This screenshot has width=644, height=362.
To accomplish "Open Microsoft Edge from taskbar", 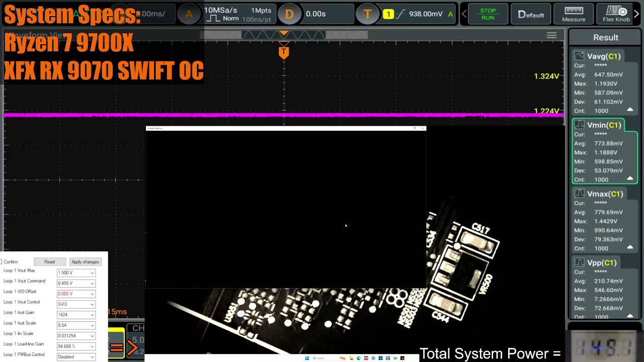I will tap(359, 358).
